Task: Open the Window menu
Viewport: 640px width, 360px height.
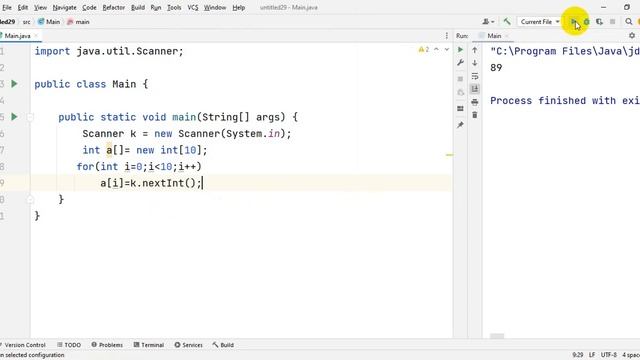Action: click(215, 7)
